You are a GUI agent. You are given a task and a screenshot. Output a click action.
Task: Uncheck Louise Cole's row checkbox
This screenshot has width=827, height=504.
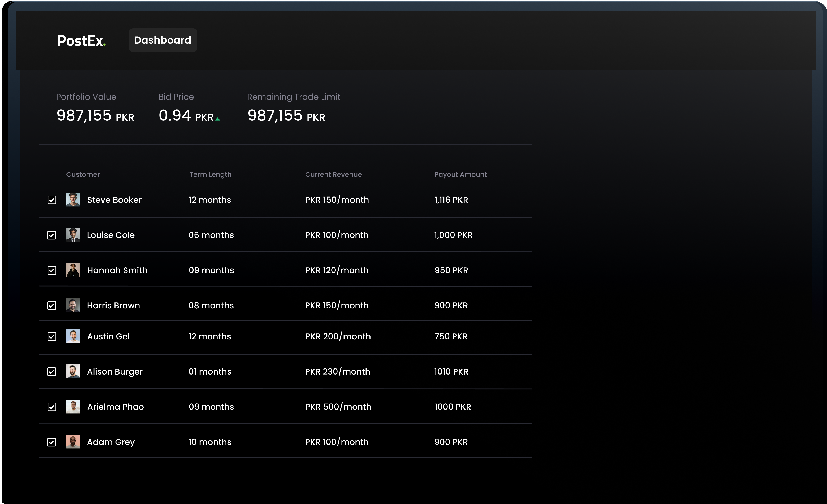(x=52, y=235)
